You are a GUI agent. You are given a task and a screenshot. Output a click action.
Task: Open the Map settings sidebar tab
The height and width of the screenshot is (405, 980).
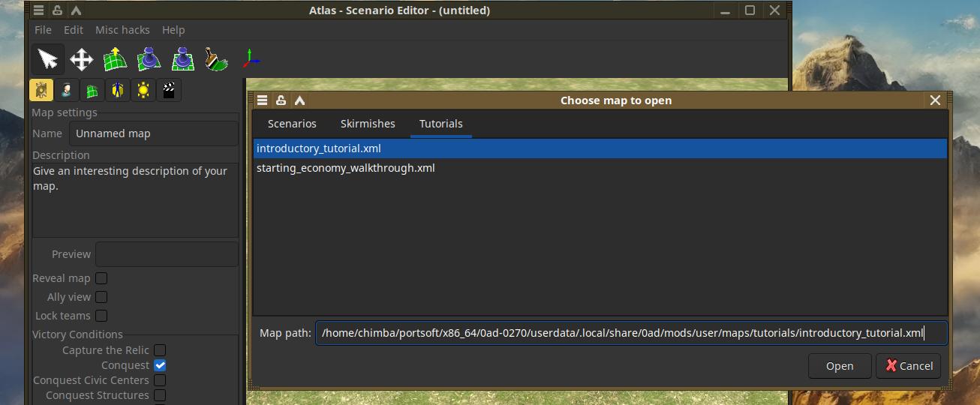point(41,90)
